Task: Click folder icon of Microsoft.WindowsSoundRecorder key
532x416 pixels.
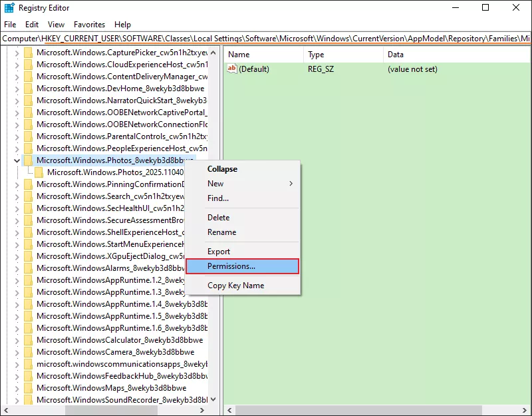Action: click(29, 400)
